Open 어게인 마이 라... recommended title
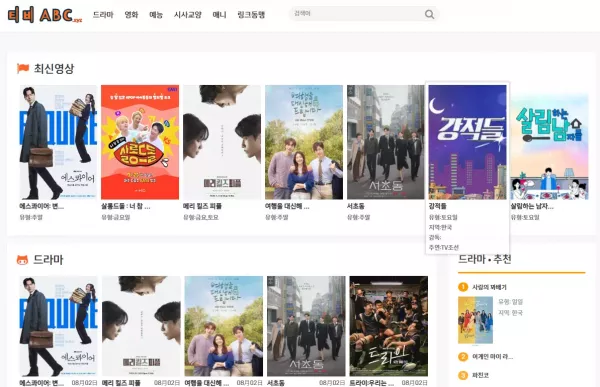The height and width of the screenshot is (387, 600). 492,356
